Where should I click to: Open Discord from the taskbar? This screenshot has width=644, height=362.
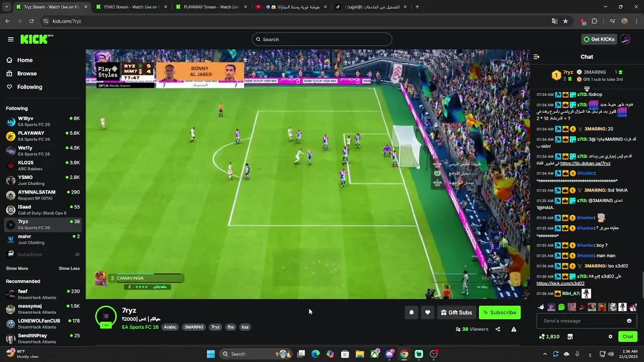pyautogui.click(x=389, y=354)
